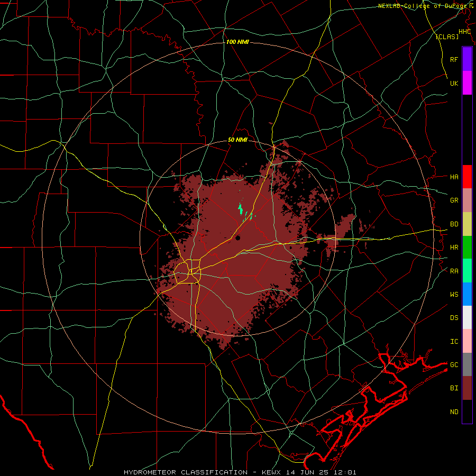Click the HHC product code label
This screenshot has width=476, height=476.
click(464, 32)
